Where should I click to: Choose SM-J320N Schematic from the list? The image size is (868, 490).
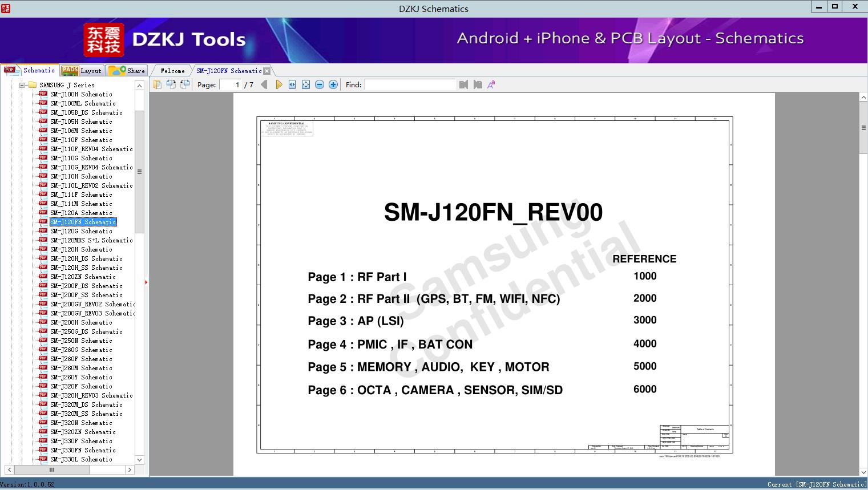tap(81, 423)
